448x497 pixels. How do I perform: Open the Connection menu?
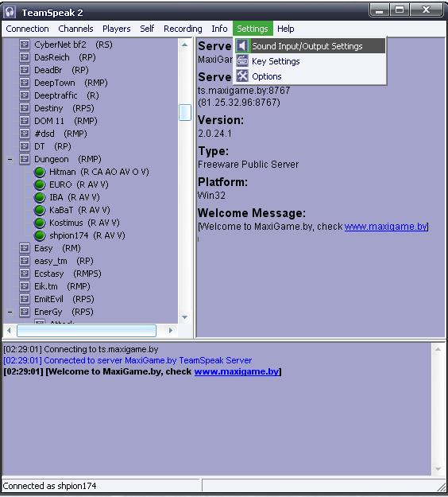pyautogui.click(x=27, y=29)
